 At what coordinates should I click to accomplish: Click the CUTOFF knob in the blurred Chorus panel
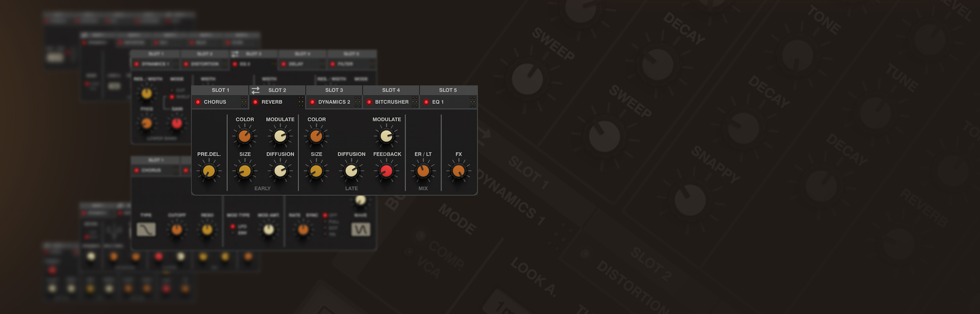point(176,229)
